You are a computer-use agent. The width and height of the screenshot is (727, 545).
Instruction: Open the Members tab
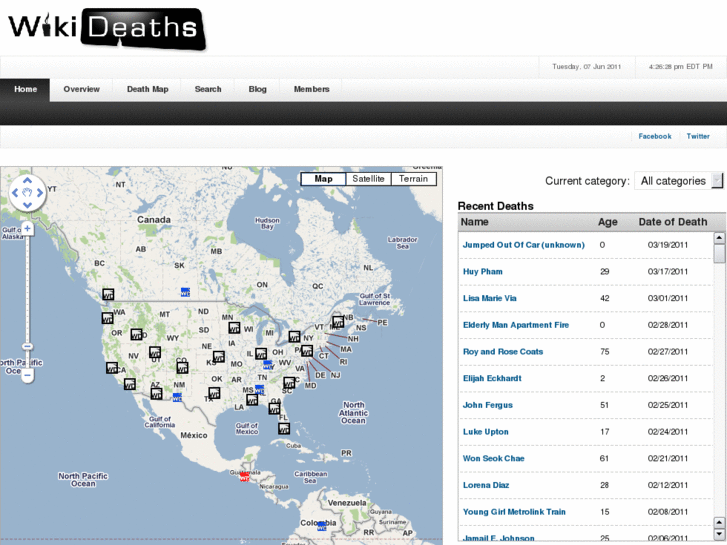coord(312,90)
